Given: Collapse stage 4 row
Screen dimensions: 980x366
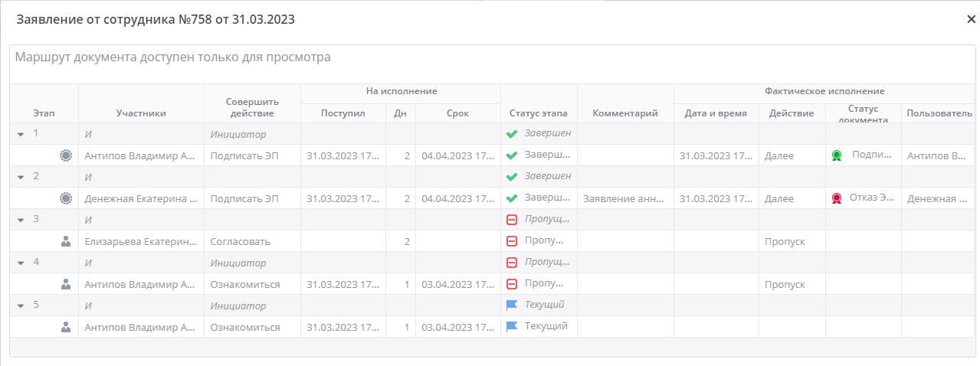Looking at the screenshot, I should (20, 263).
